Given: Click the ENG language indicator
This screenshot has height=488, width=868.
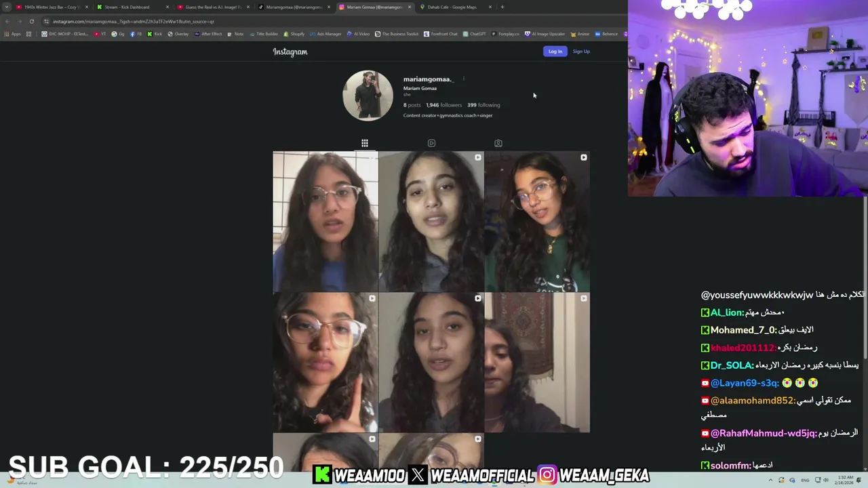Looking at the screenshot, I should coord(805,480).
